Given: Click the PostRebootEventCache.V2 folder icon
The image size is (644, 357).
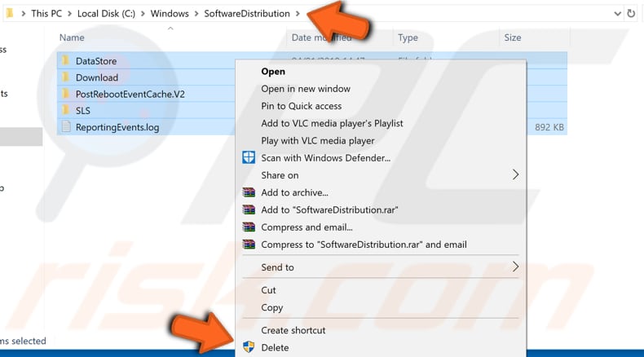Looking at the screenshot, I should point(65,94).
